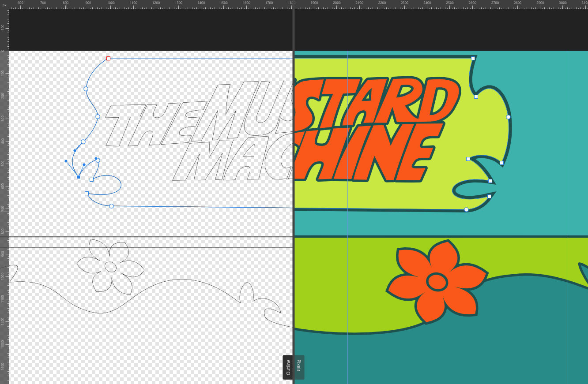Select circular node where bottom outline edge begins
The image size is (588, 384).
click(x=111, y=206)
